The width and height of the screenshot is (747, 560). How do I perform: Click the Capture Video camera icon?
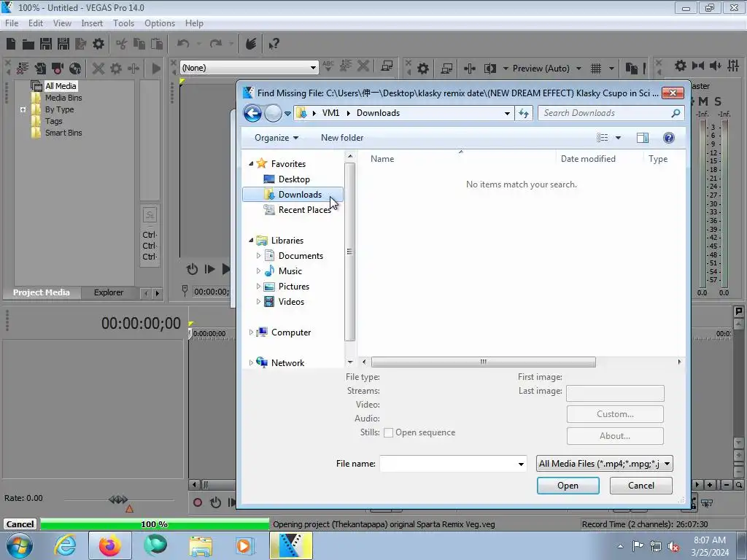(x=58, y=68)
